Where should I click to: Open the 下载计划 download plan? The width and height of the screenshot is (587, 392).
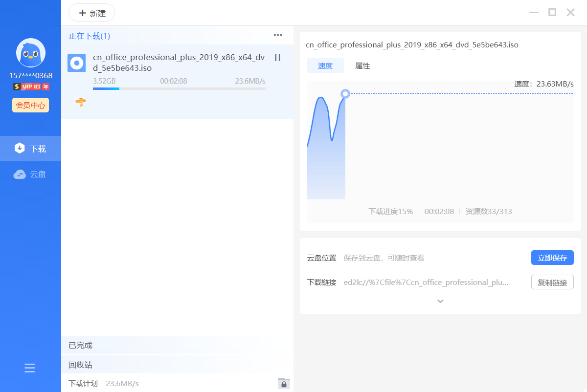(x=83, y=384)
